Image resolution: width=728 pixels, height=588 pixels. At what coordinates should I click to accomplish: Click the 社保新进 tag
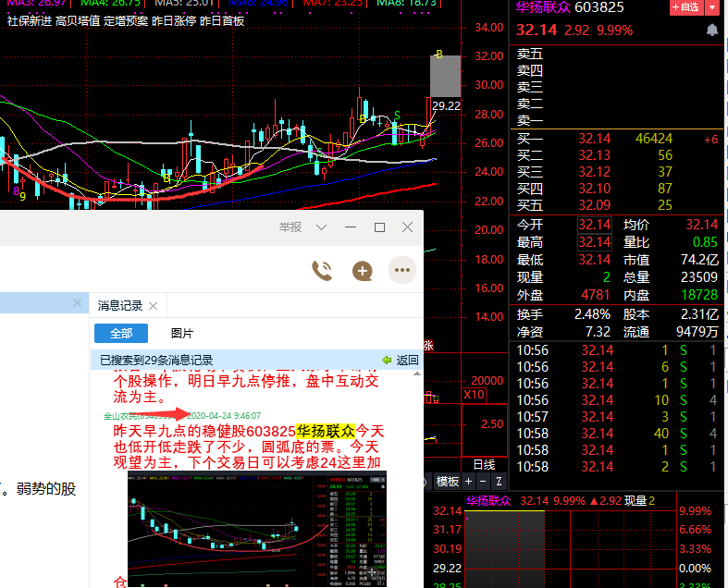pyautogui.click(x=30, y=21)
